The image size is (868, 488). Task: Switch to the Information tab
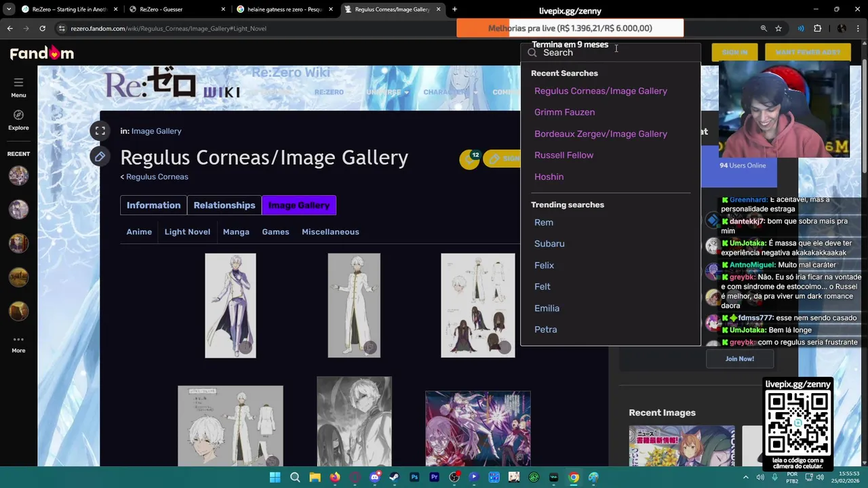point(153,205)
